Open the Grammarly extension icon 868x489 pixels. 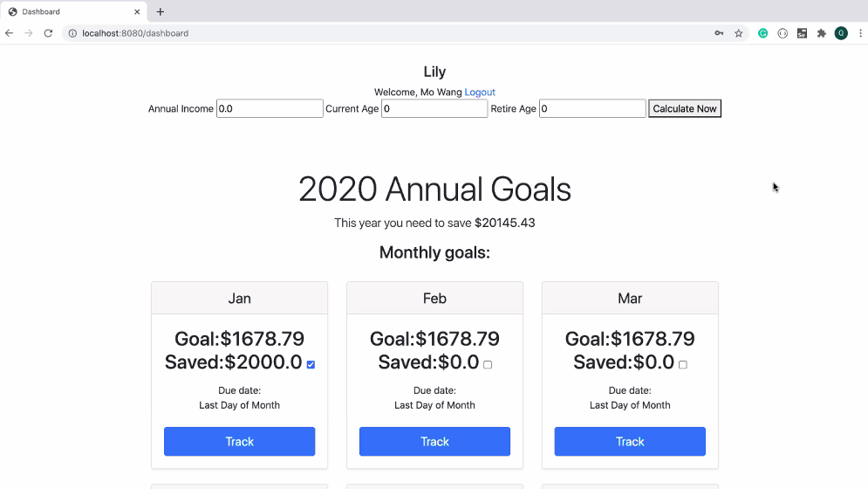tap(763, 33)
